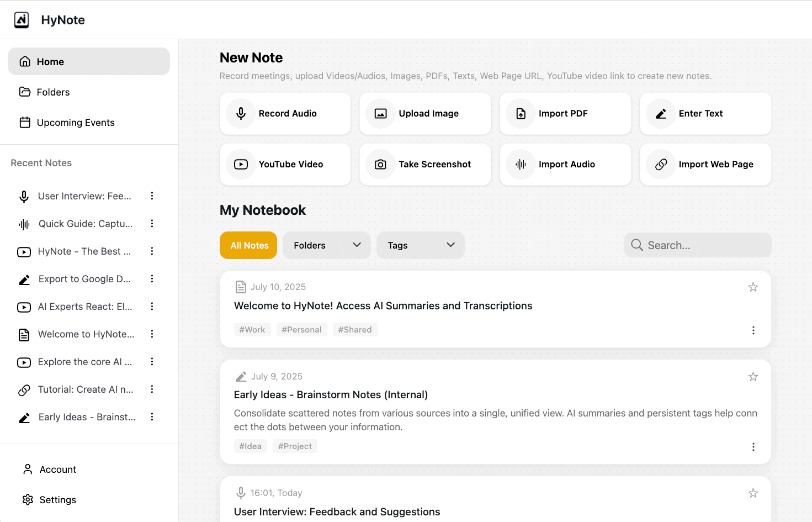Image resolution: width=812 pixels, height=522 pixels.
Task: Open more options for Quick Guide recent note
Action: (152, 224)
